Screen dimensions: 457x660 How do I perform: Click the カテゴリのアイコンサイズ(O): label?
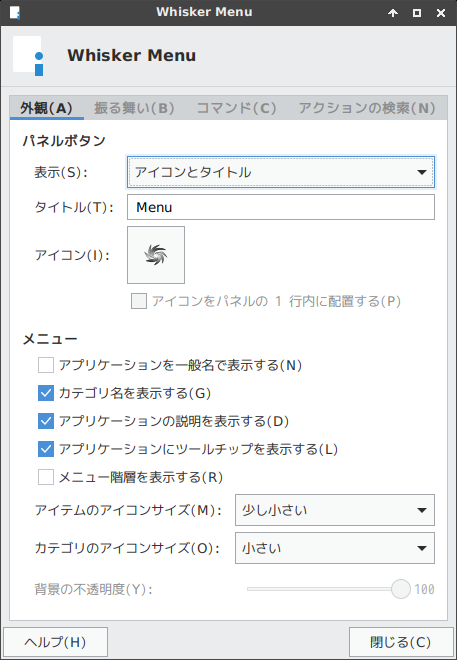tap(127, 548)
